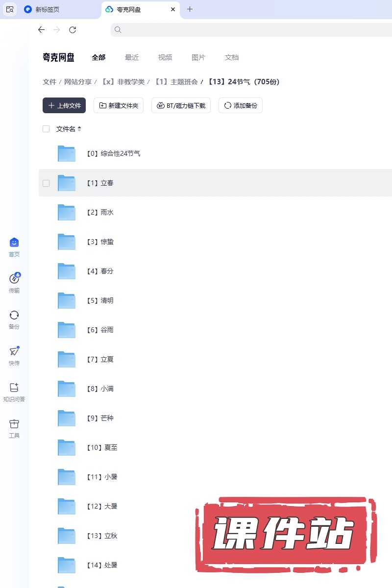Click the 上传文件 upload button
Screen dimensions: 392x588
(64, 105)
